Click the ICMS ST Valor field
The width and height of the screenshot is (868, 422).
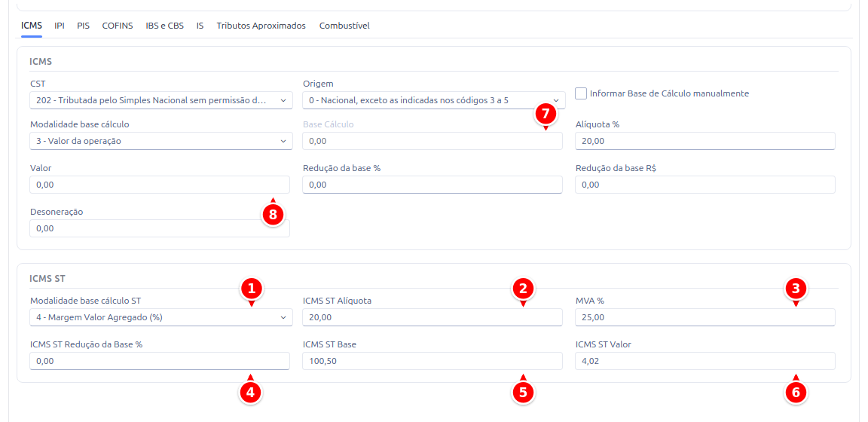(x=705, y=361)
